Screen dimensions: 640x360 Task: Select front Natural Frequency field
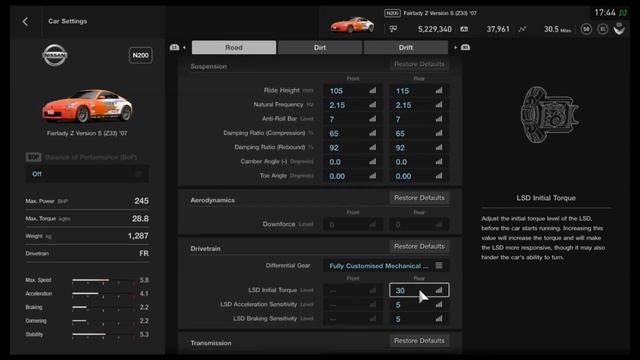353,105
